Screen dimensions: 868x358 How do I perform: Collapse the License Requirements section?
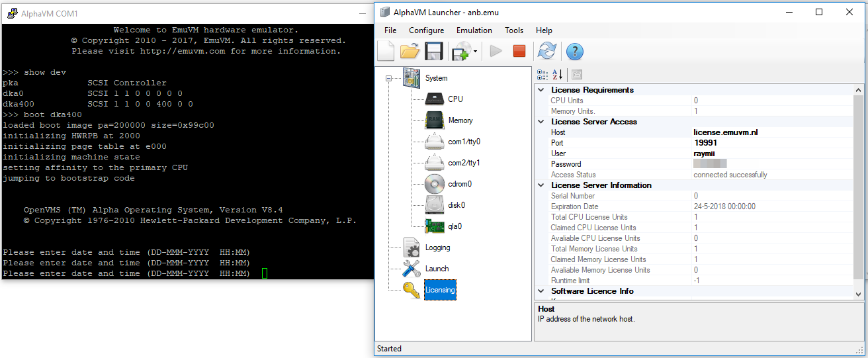541,90
